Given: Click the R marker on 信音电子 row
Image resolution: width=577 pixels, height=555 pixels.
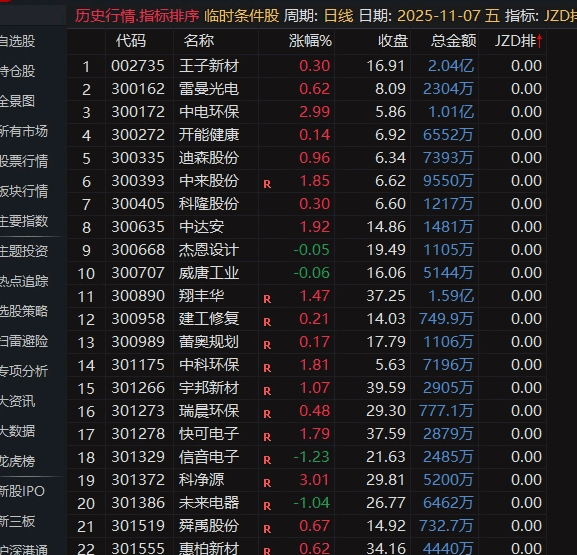Looking at the screenshot, I should coord(267,460).
